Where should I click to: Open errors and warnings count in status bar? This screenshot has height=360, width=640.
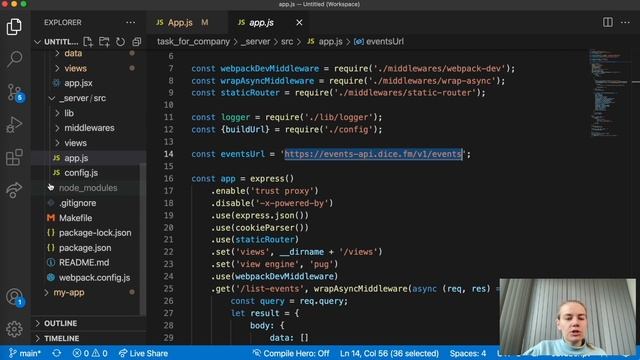pyautogui.click(x=90, y=353)
